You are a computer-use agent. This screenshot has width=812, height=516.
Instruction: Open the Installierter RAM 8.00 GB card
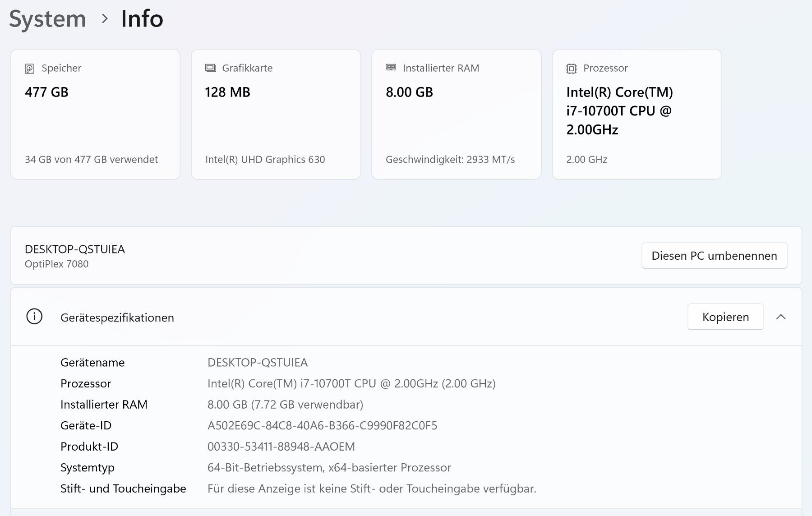(x=456, y=115)
